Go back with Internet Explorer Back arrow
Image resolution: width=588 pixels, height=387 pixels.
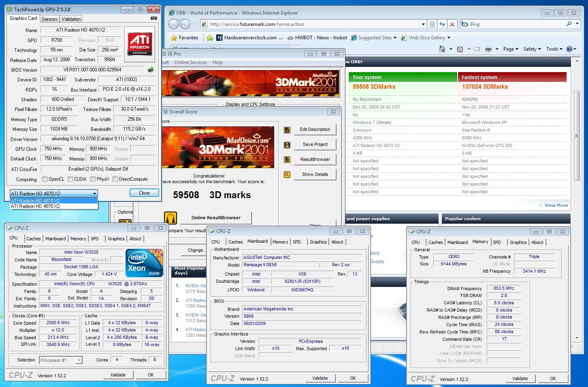pyautogui.click(x=173, y=24)
